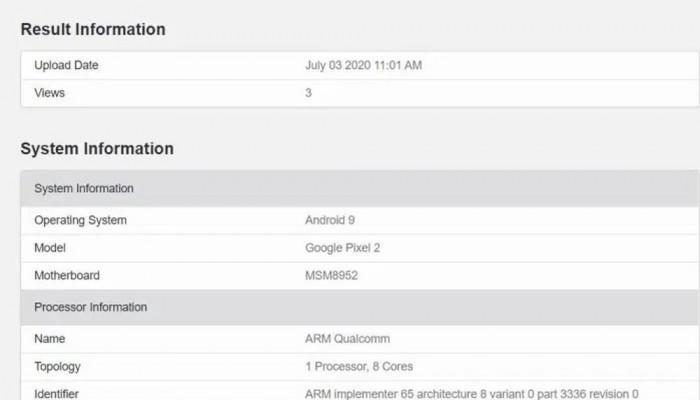The image size is (700, 400).
Task: Select the MSM8952 motherboard value
Action: (x=332, y=275)
